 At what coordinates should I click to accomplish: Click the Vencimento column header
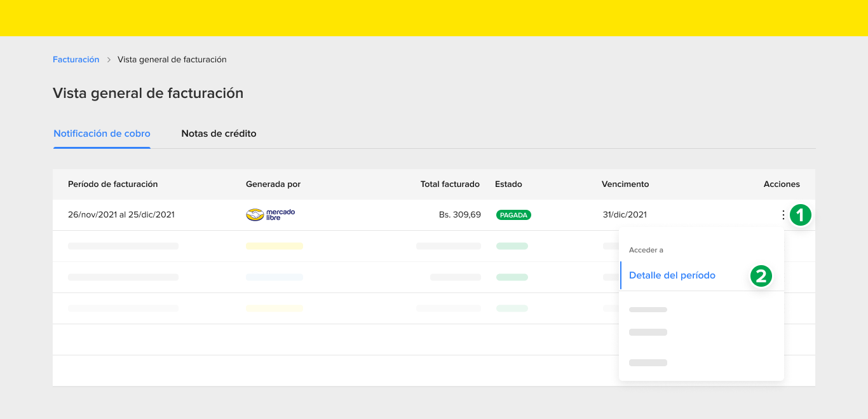625,184
